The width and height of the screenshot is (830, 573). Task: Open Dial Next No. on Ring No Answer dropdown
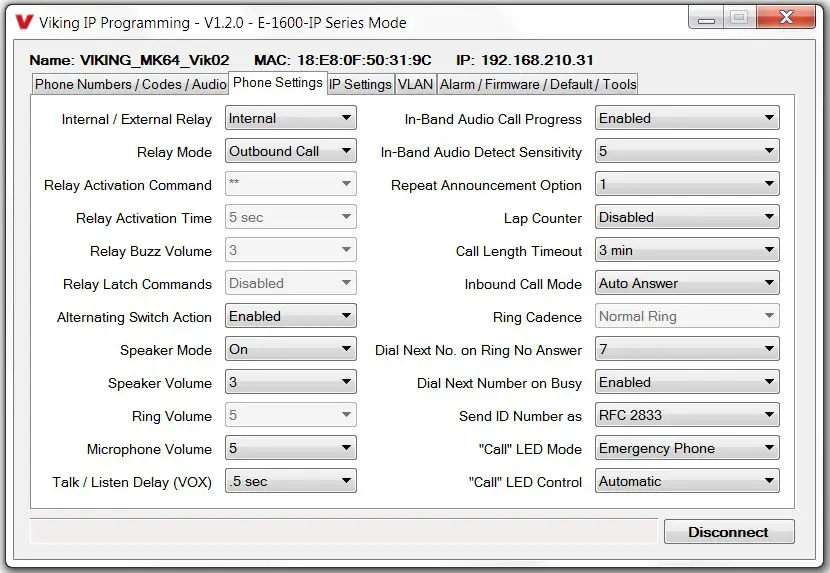point(687,349)
